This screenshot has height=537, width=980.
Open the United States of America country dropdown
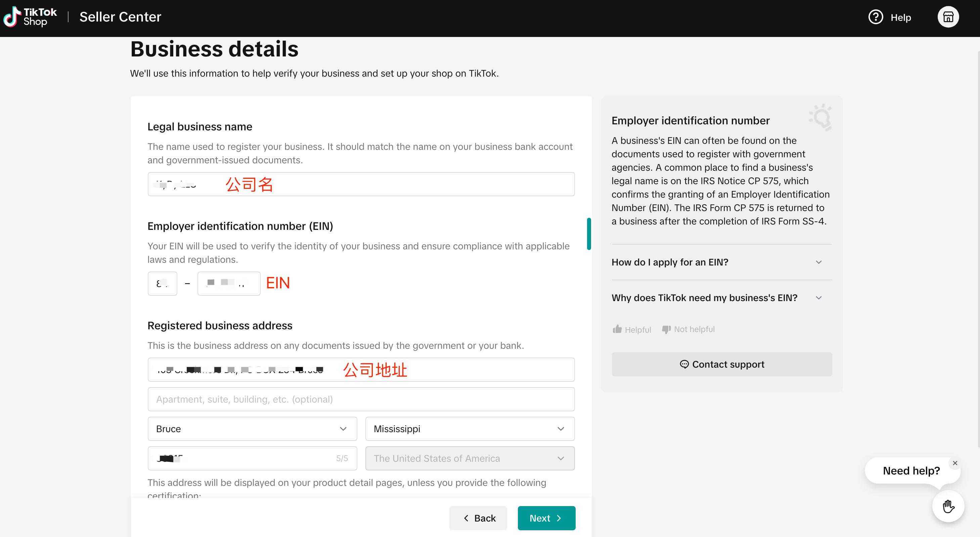470,459
